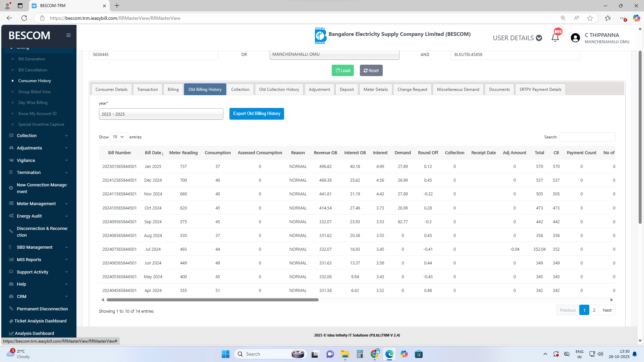Open the MIS Reports sidebar icon
Image resolution: width=644 pixels, height=362 pixels.
(11, 259)
